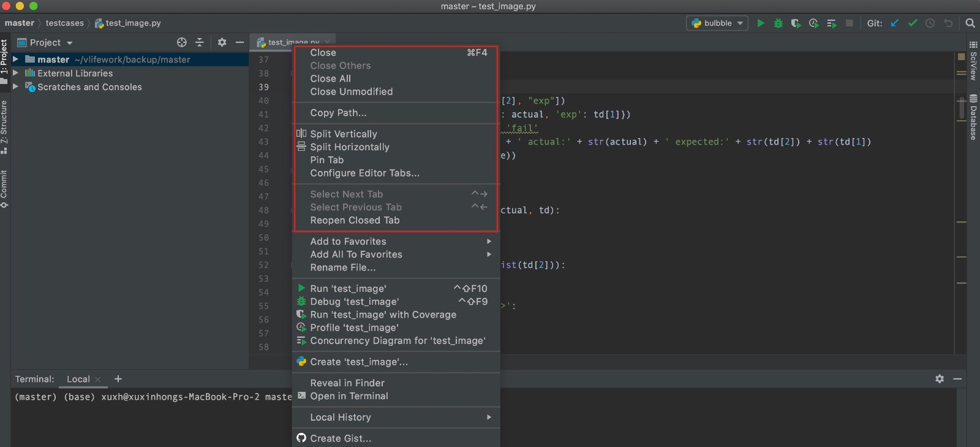The width and height of the screenshot is (980, 447).
Task: Revert changes with the Git rollback icon
Action: coord(948,23)
